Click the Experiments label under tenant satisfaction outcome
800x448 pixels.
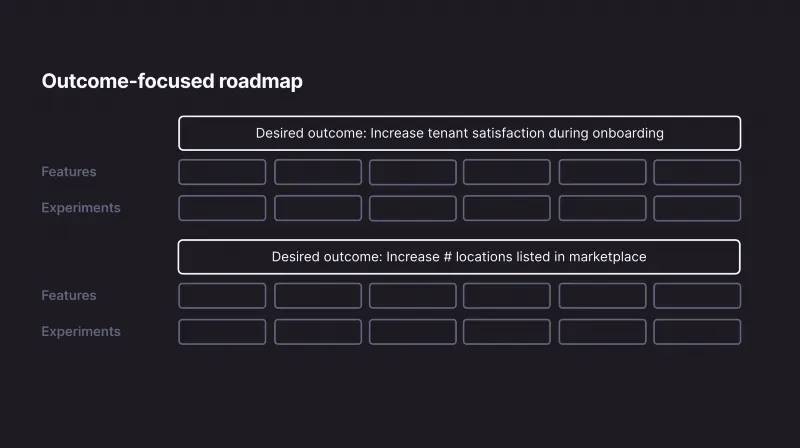tap(81, 208)
